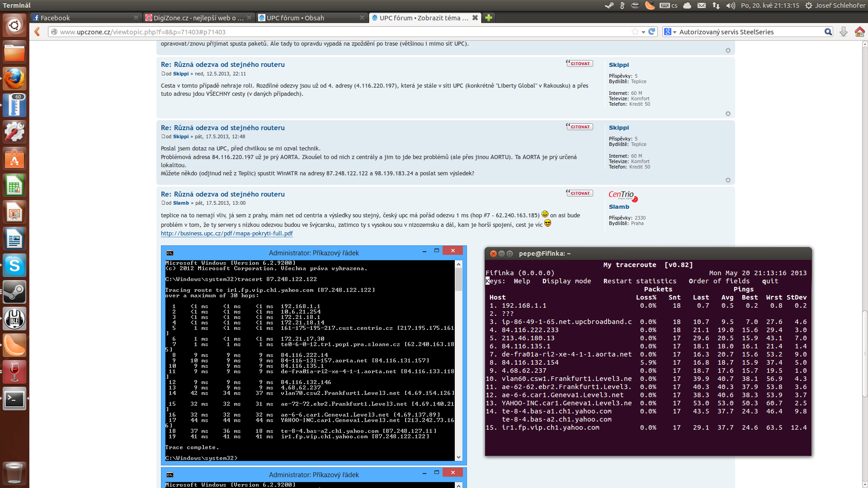Image resolution: width=868 pixels, height=488 pixels.
Task: Launch Ubuntu Software Center
Action: tap(14, 159)
